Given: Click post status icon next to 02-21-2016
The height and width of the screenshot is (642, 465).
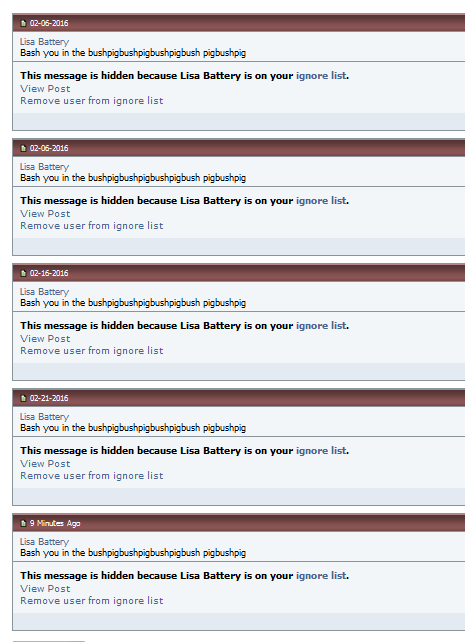Looking at the screenshot, I should pos(23,398).
